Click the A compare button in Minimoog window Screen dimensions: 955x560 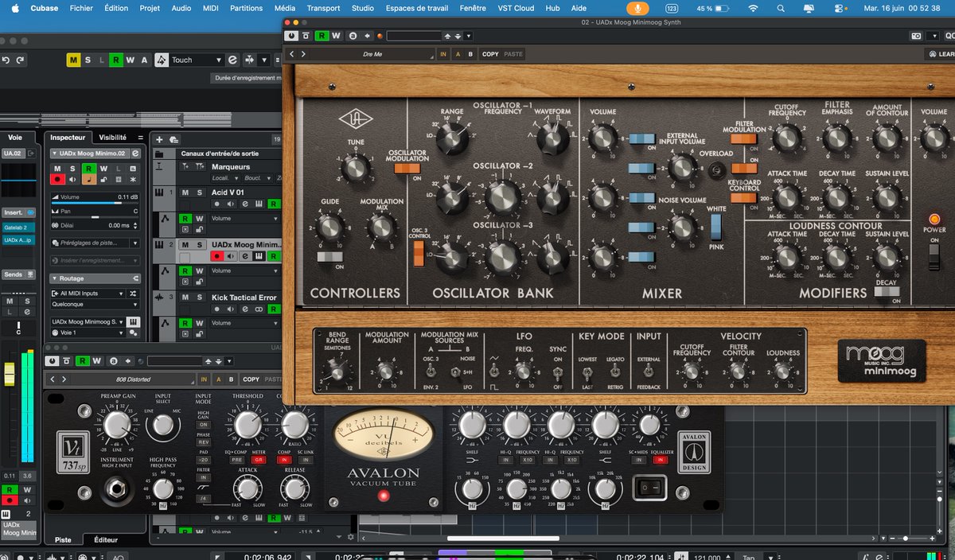(x=458, y=54)
